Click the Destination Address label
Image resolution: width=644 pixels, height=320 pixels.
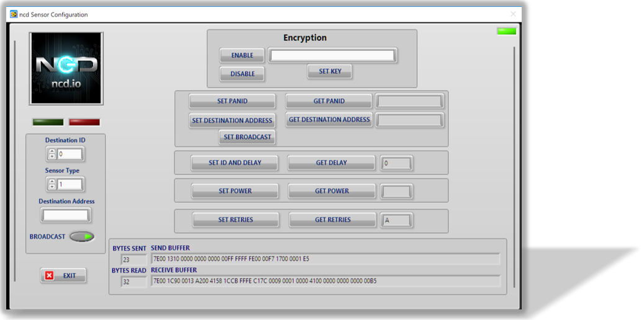[x=66, y=202]
